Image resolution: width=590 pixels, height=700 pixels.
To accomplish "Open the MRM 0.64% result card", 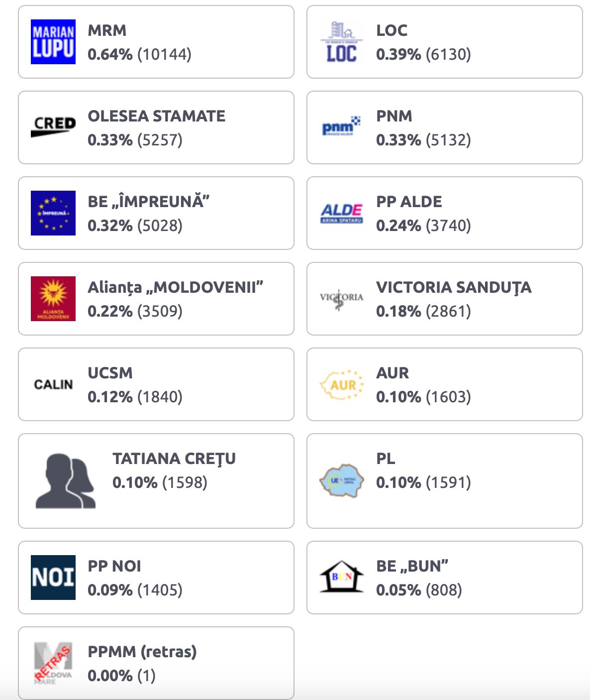I will [156, 42].
